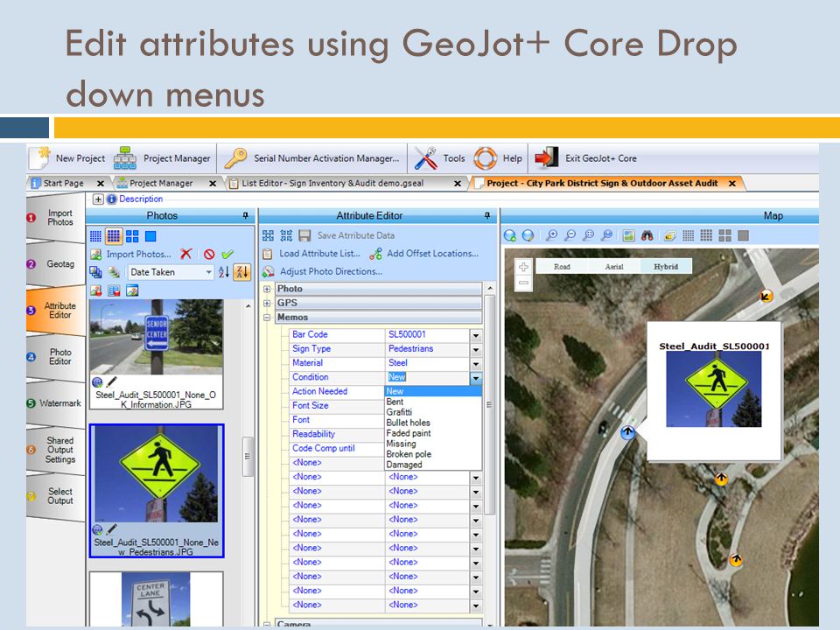
Task: Click the red prohibited circle icon
Action: (209, 255)
